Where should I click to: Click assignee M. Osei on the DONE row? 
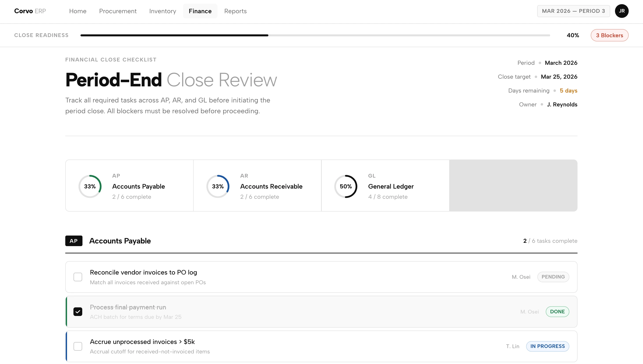coord(530,312)
